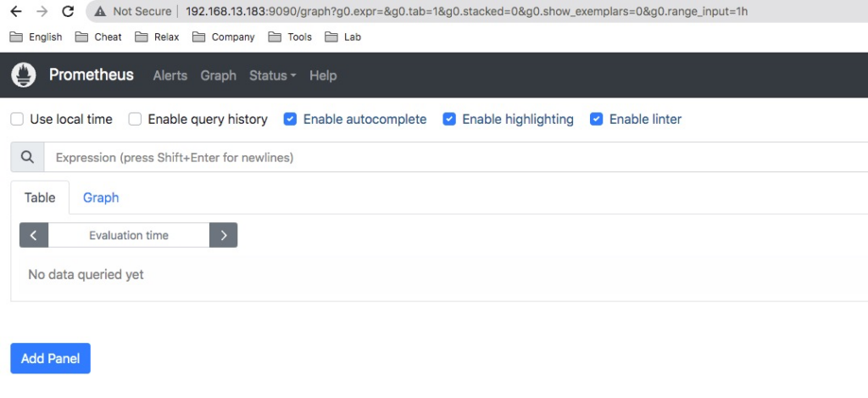
Task: Open Alerts page from navbar
Action: point(170,76)
